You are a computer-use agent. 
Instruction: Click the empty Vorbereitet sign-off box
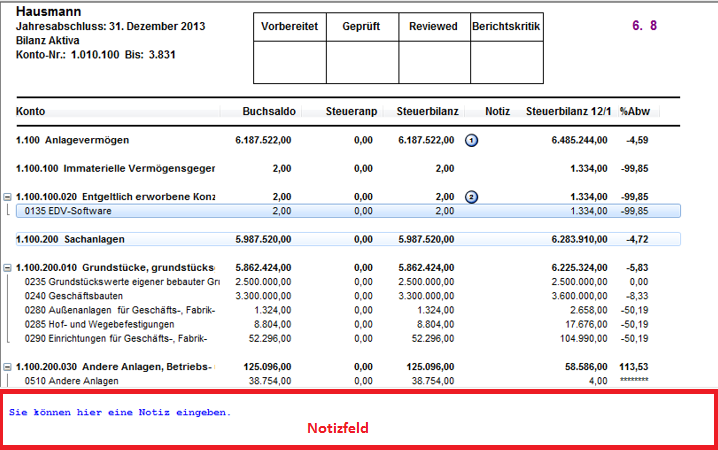(x=290, y=62)
